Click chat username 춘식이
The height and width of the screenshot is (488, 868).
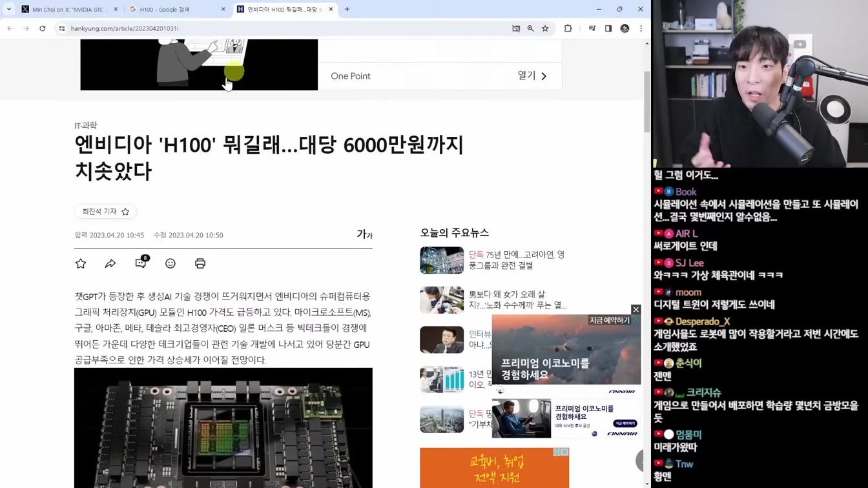coord(688,363)
